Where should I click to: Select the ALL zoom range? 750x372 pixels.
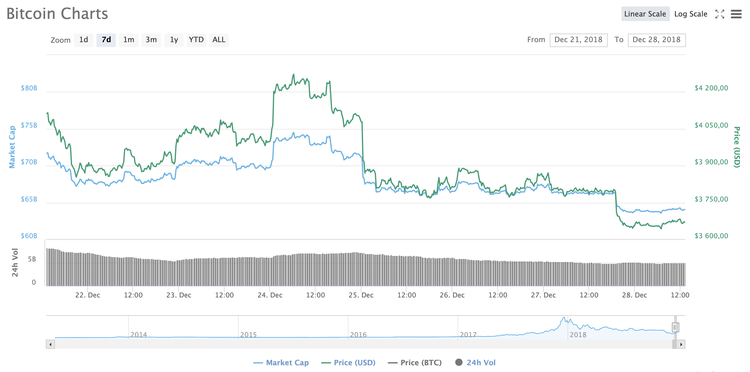coord(219,40)
